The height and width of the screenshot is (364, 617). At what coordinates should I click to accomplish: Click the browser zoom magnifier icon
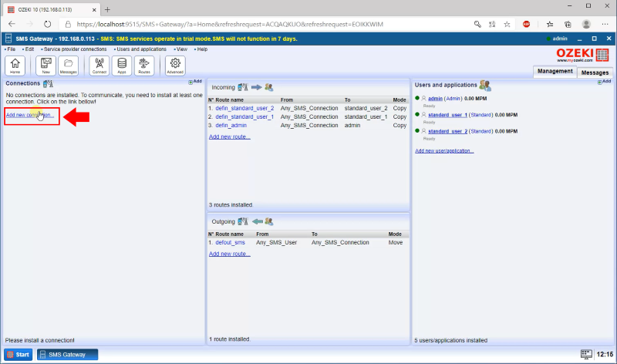coord(477,25)
